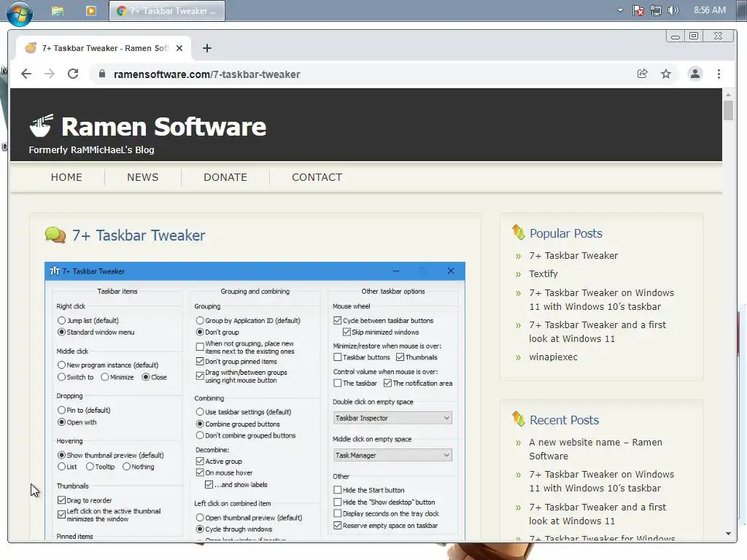Click the scrollbar up arrow
This screenshot has width=747, height=560.
(728, 94)
